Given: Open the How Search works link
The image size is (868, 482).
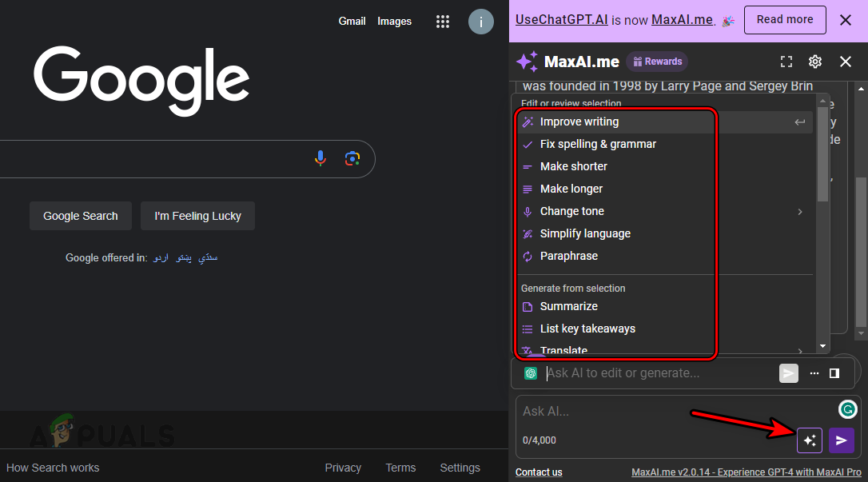Looking at the screenshot, I should [53, 468].
